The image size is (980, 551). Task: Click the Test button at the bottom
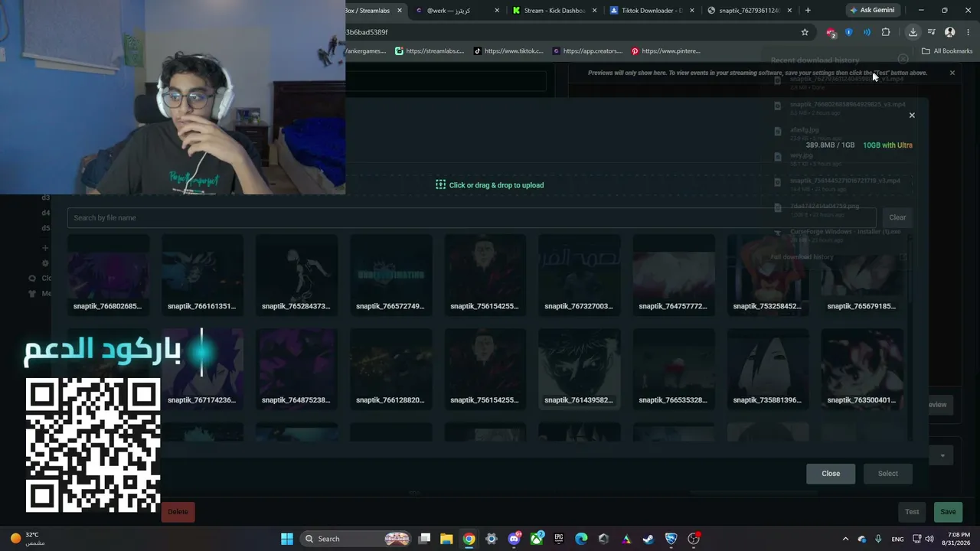pos(912,512)
